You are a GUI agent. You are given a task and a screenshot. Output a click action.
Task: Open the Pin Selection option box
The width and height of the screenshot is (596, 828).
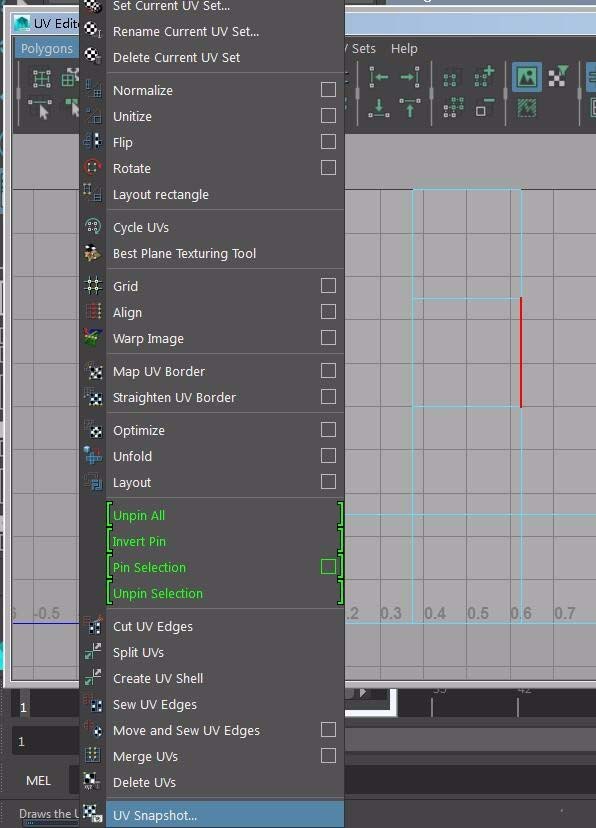(x=328, y=567)
